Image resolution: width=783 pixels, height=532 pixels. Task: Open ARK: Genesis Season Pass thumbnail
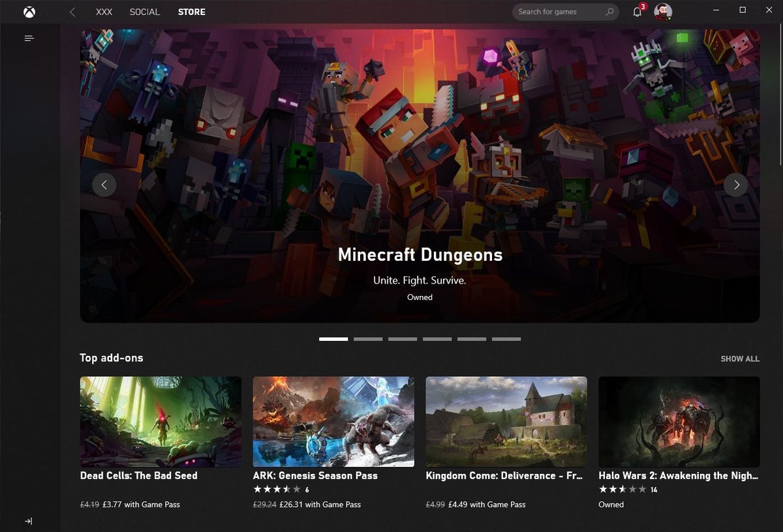click(x=333, y=421)
